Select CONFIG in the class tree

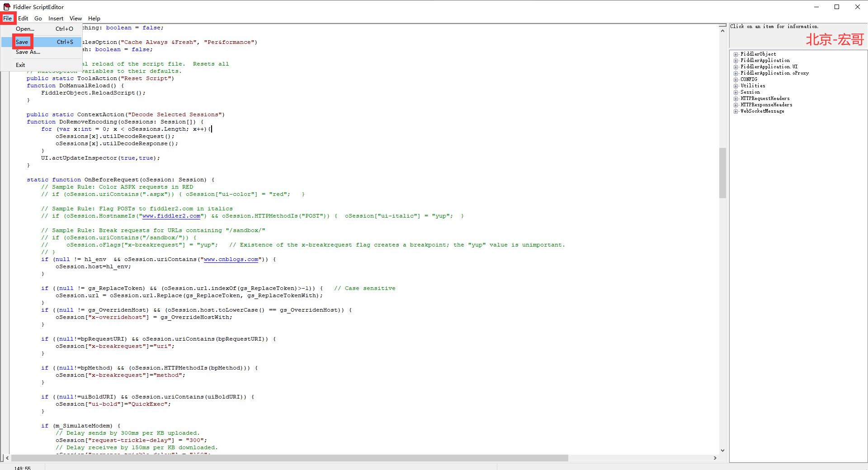coord(749,80)
